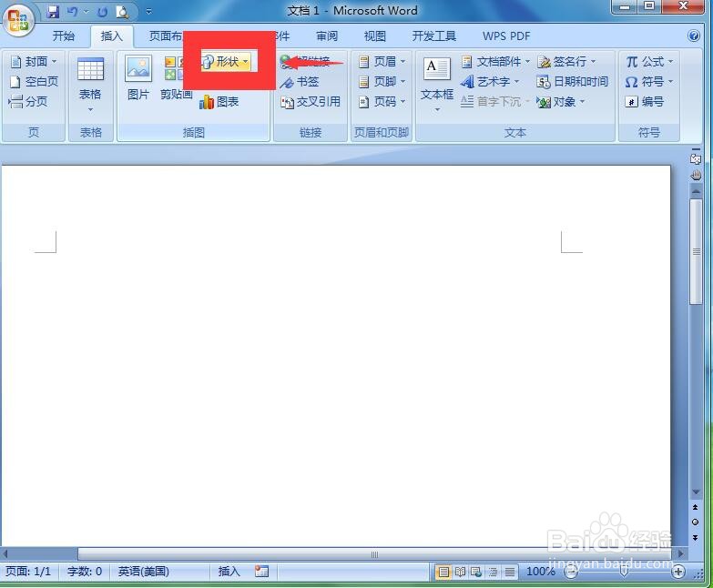Insert a cover page (封面)

point(34,61)
